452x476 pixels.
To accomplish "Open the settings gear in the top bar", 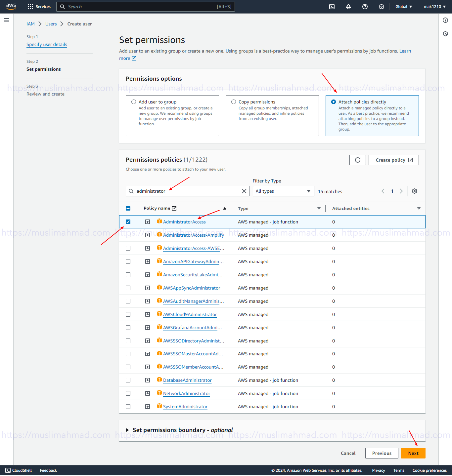I will [382, 7].
